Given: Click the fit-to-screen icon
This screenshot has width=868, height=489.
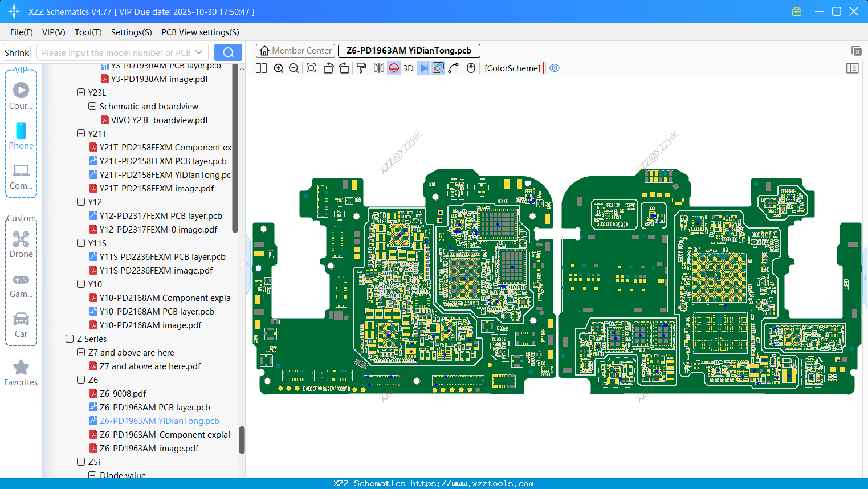Looking at the screenshot, I should point(311,68).
